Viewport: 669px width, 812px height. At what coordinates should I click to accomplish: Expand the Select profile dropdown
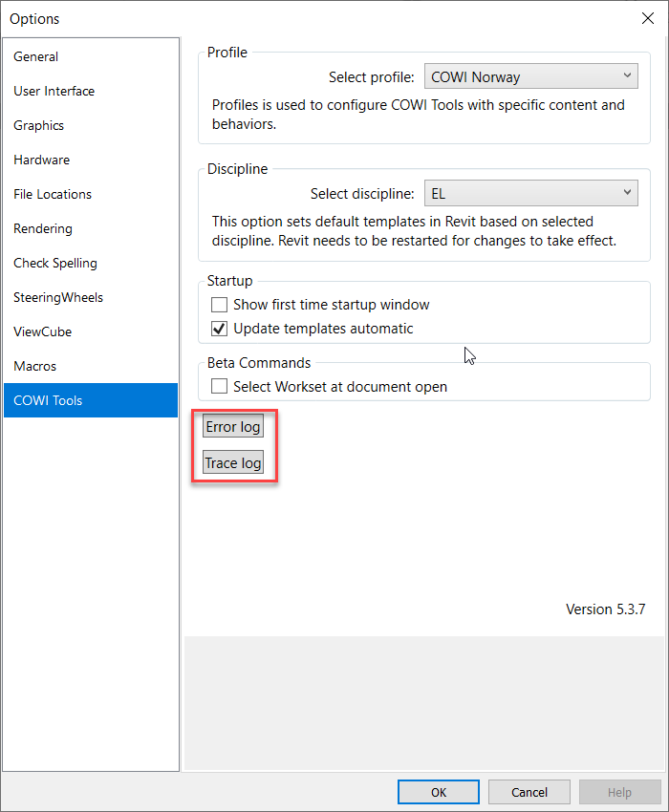(530, 77)
